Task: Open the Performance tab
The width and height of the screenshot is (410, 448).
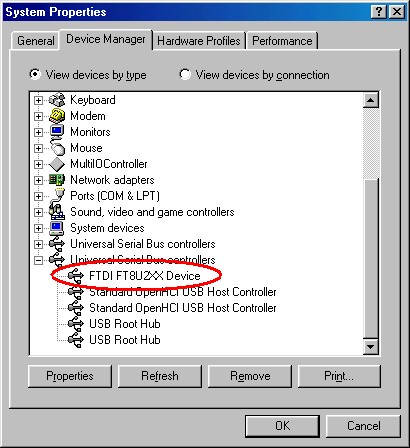Action: pos(282,41)
